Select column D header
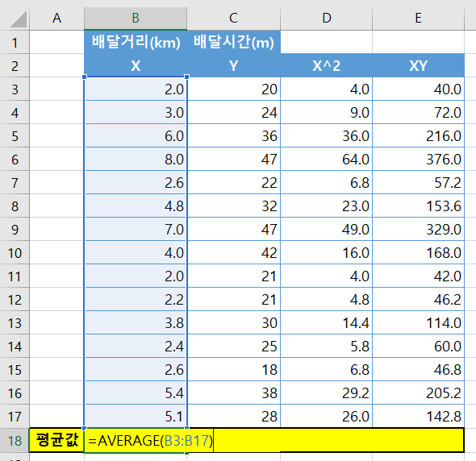Image resolution: width=476 pixels, height=461 pixels. point(326,19)
